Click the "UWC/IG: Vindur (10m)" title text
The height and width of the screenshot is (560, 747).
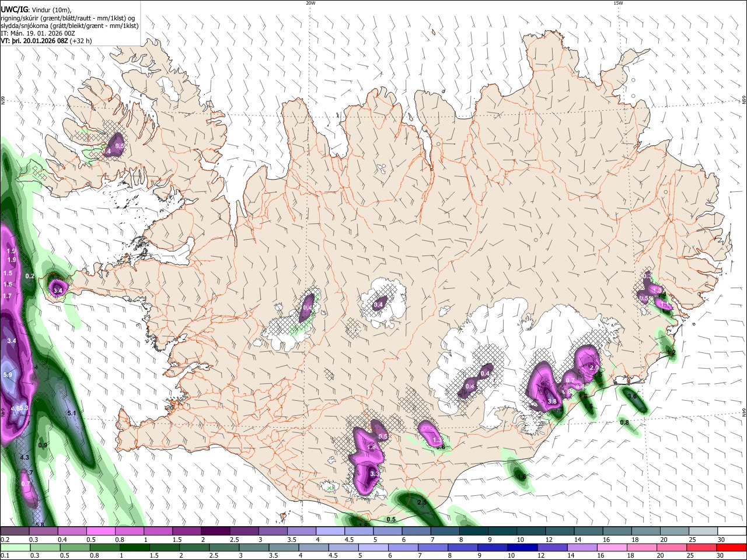35,9
